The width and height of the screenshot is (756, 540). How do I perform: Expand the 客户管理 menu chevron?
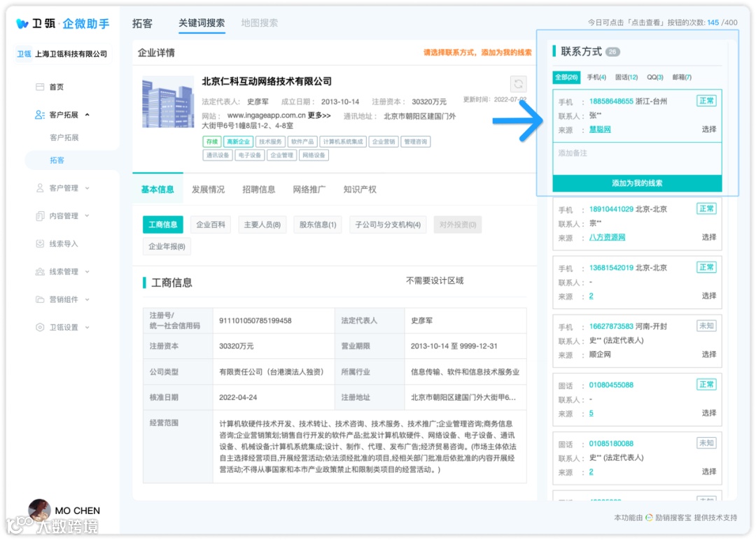(87, 188)
